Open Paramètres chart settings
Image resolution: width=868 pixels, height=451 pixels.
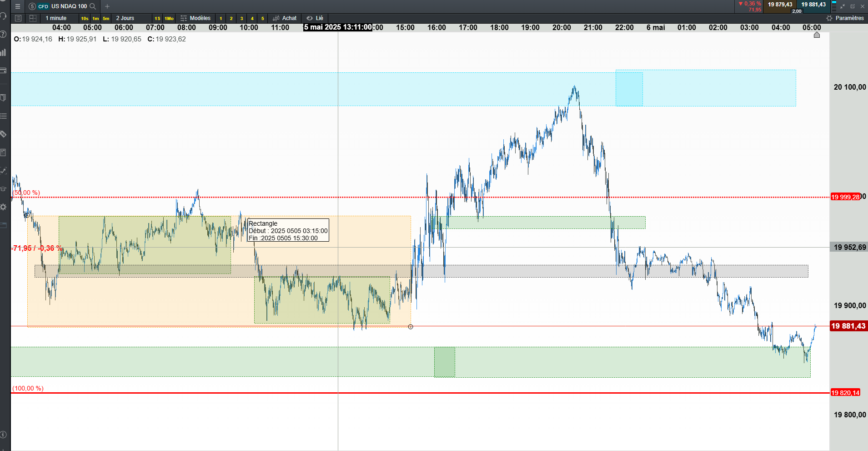845,18
